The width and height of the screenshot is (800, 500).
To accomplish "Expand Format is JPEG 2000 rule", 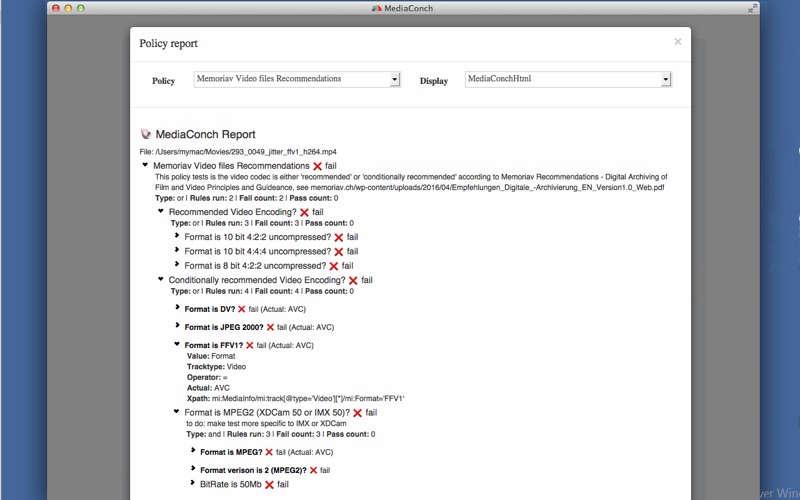I will [177, 325].
